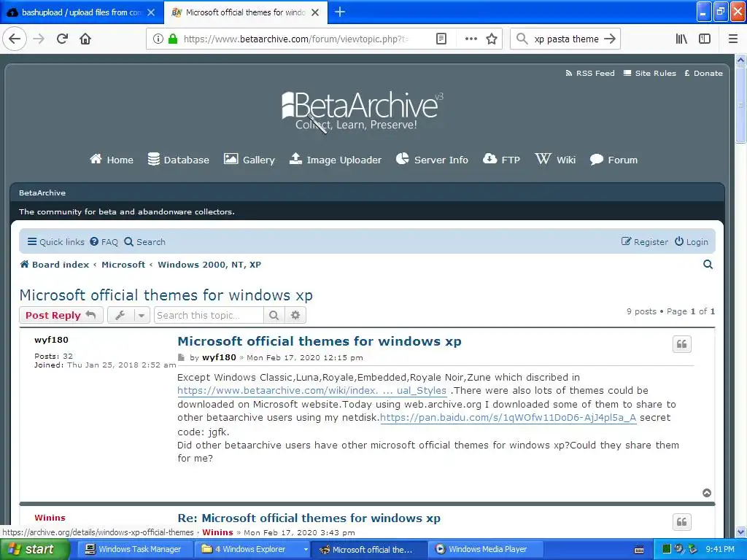This screenshot has height=560, width=747.
Task: Click in Search this topic field
Action: [209, 315]
